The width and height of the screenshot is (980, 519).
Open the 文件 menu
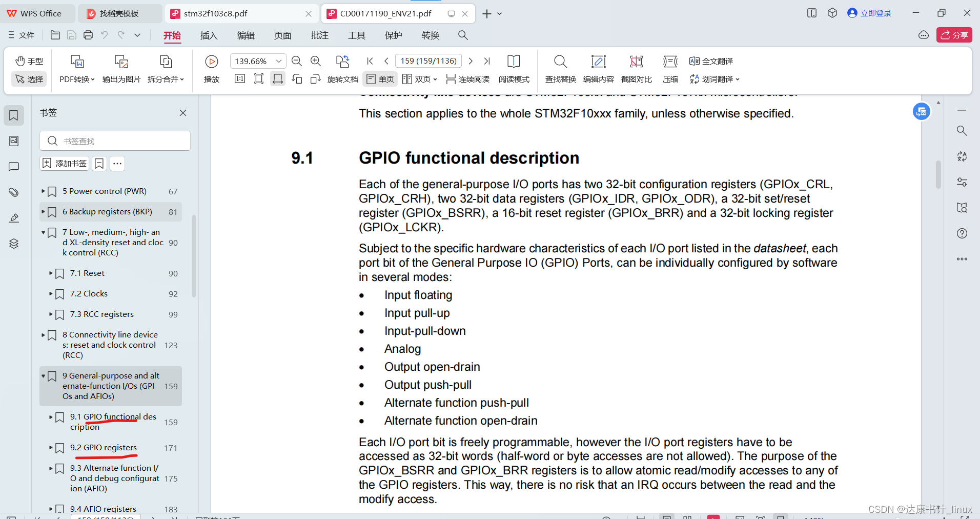pyautogui.click(x=21, y=35)
